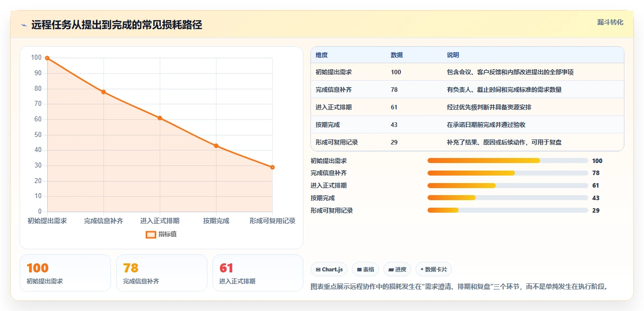644x311 pixels.
Task: Click the value 43 beside the progress bar
Action: pos(596,198)
